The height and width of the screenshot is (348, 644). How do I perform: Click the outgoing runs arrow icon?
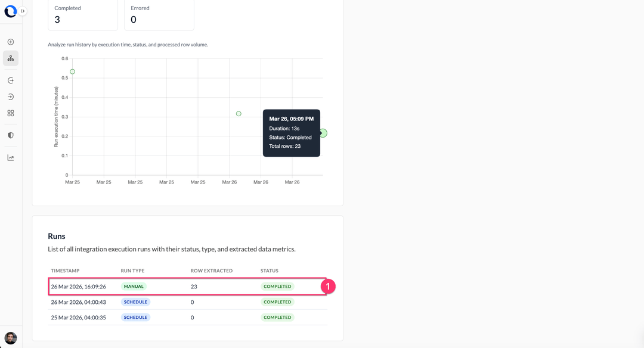click(10, 80)
